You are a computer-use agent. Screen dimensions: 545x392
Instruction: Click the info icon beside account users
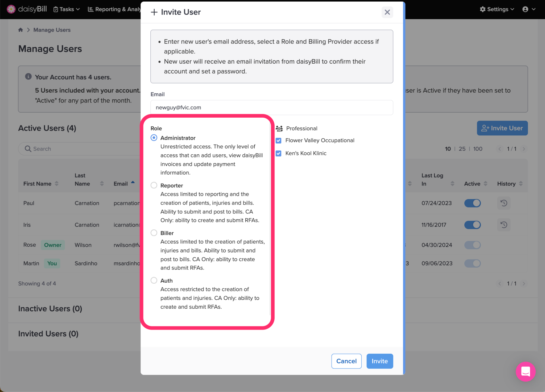click(28, 77)
